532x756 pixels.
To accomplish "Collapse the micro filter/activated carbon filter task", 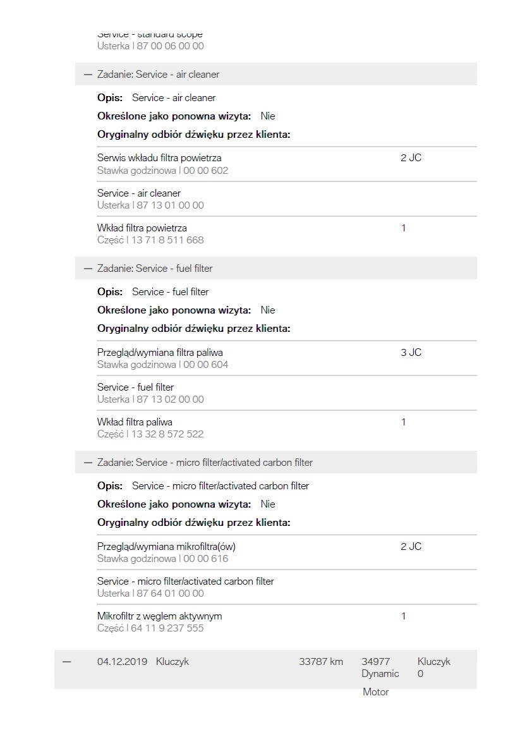I will point(88,463).
